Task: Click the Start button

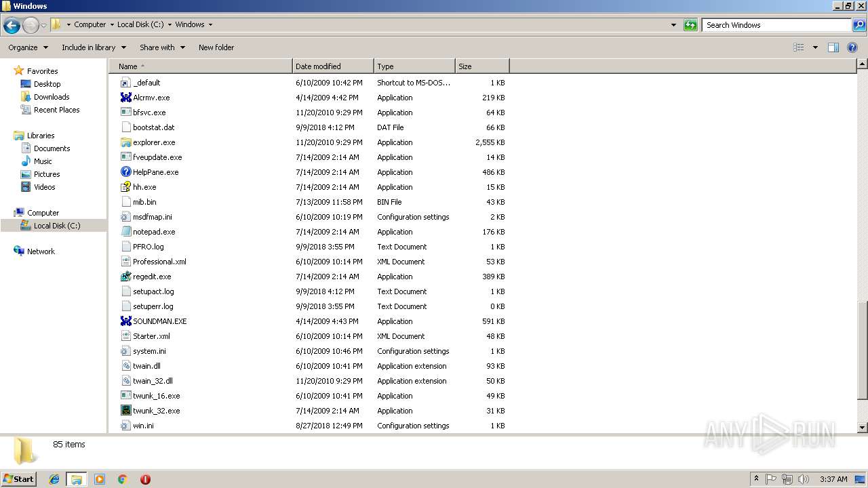Action: [18, 479]
